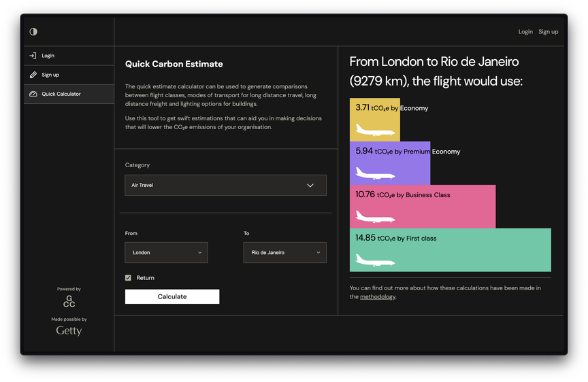Click the Premium Economy airplane icon
This screenshot has height=382, width=588.
pyautogui.click(x=375, y=173)
